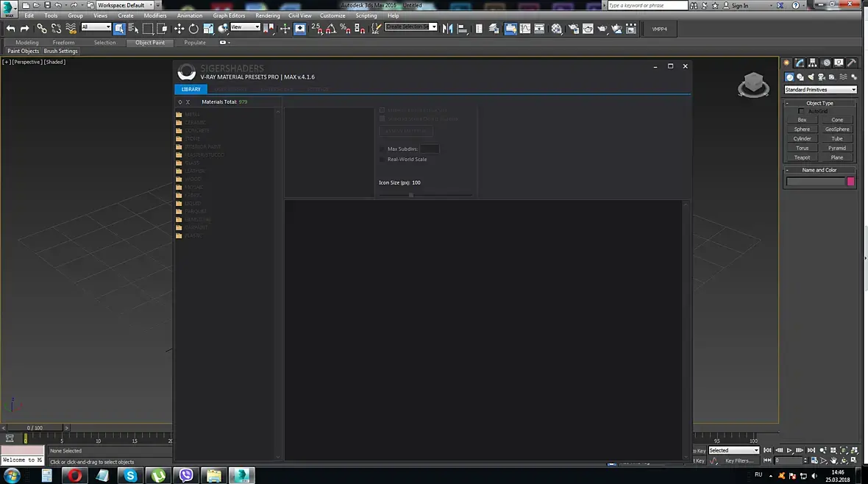Toggle the Angle Snap button
Screen dimensions: 868x484
click(331, 29)
